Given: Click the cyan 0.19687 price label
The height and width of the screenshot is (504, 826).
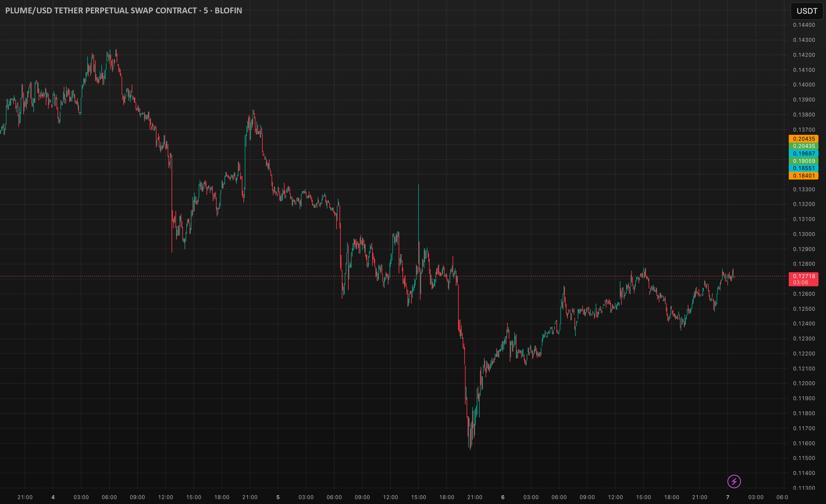Looking at the screenshot, I should [803, 153].
